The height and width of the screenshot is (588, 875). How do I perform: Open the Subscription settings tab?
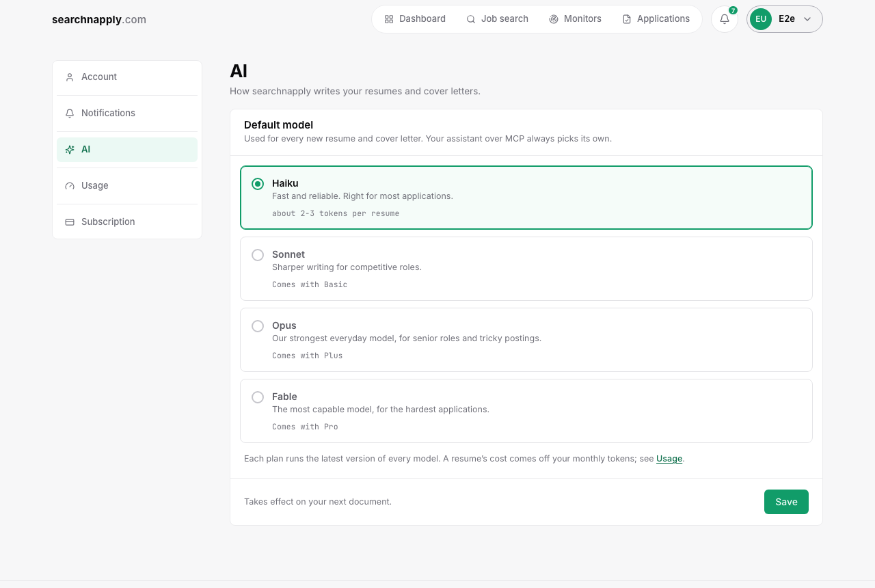(127, 222)
